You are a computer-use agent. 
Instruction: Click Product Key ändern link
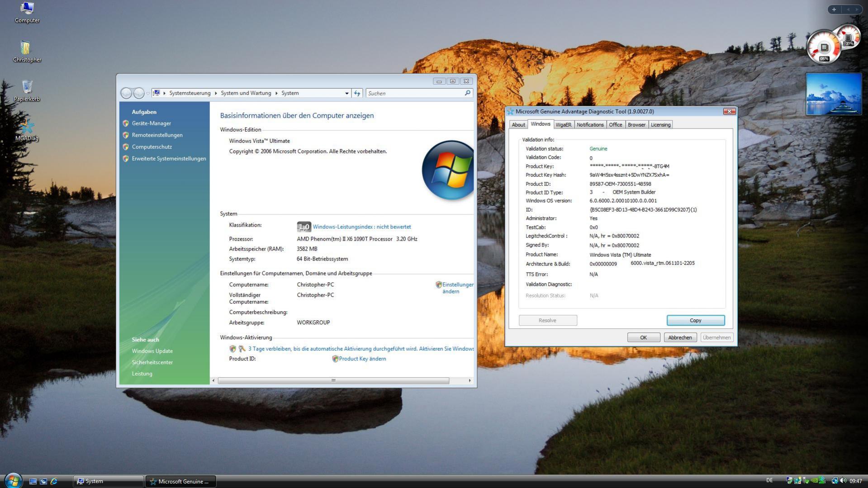click(362, 359)
